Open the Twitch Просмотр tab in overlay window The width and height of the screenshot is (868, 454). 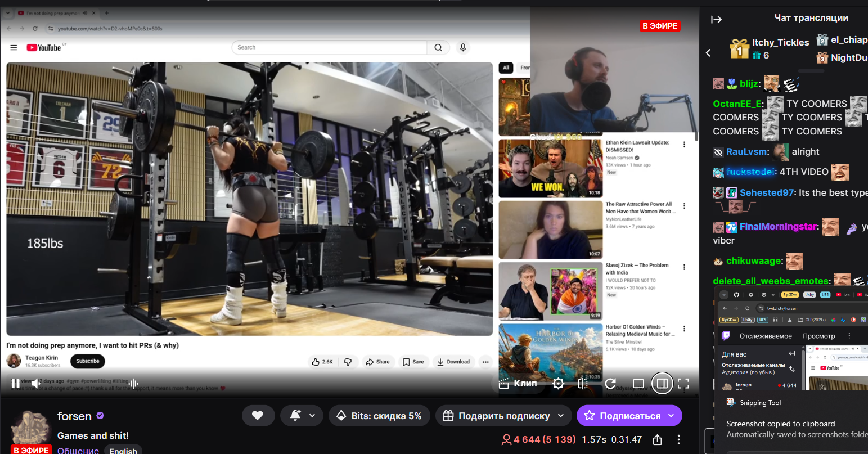pyautogui.click(x=819, y=336)
